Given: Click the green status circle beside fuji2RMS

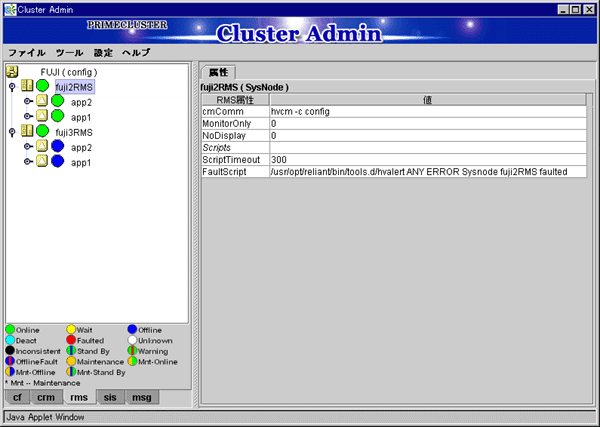Looking at the screenshot, I should point(42,86).
